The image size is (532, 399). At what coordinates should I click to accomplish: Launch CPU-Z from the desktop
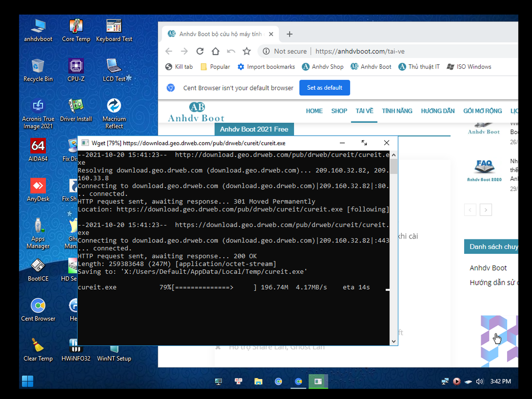tap(76, 70)
